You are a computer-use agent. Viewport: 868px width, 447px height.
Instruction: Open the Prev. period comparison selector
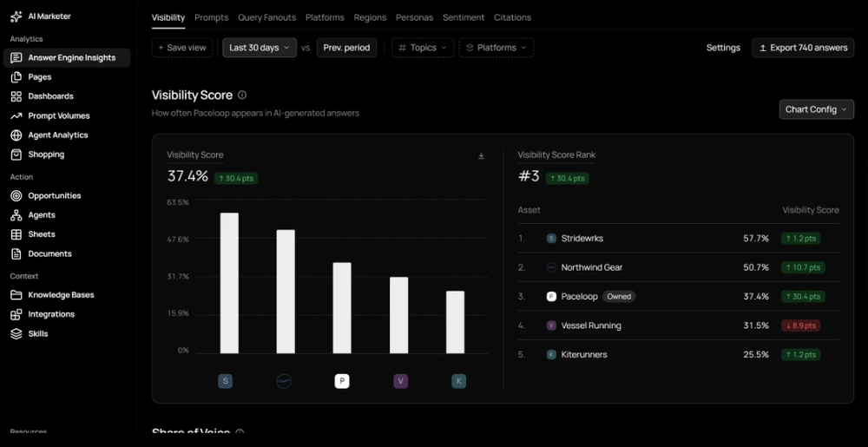pyautogui.click(x=346, y=48)
